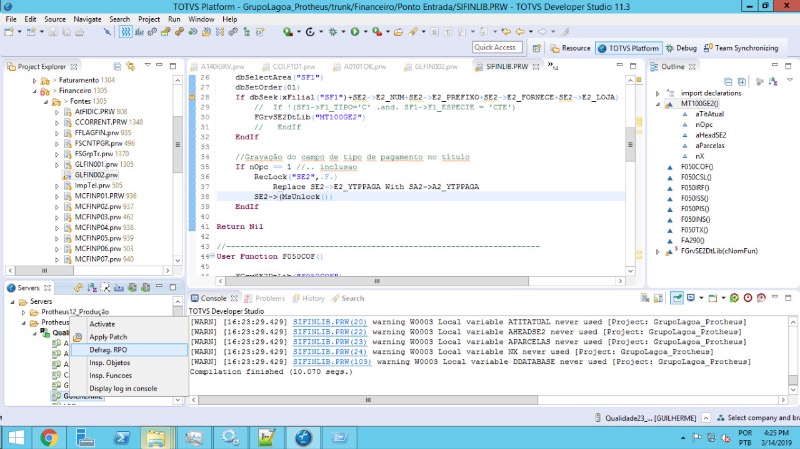The height and width of the screenshot is (449, 800).
Task: Toggle the highlighted wave-lines toolbar button
Action: point(126,32)
